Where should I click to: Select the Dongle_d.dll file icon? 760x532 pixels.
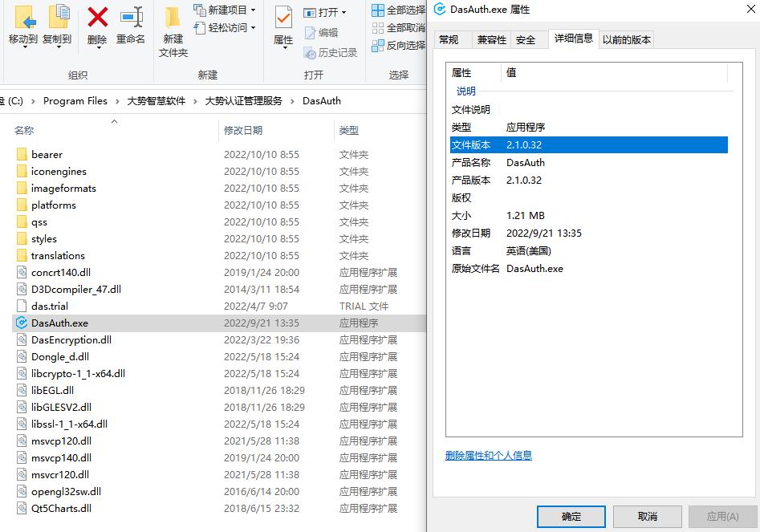coord(22,356)
